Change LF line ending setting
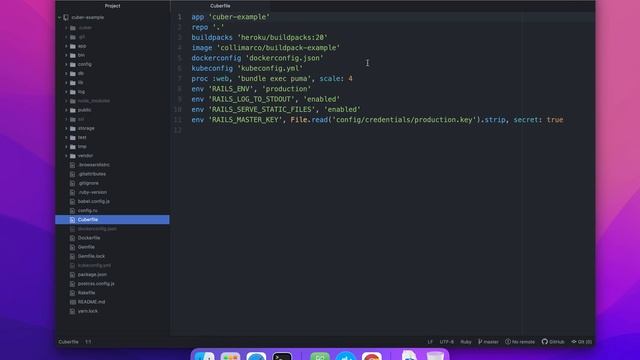This screenshot has width=640, height=360. coord(430,342)
